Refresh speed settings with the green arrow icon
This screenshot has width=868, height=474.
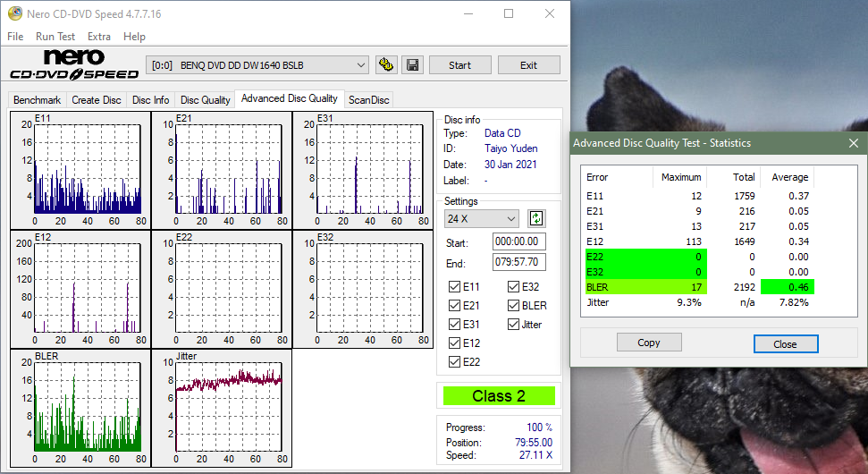click(x=535, y=218)
